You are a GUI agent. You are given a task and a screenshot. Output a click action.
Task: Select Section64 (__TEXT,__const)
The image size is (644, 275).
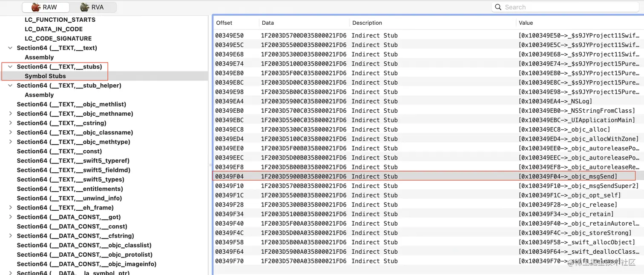(x=59, y=151)
